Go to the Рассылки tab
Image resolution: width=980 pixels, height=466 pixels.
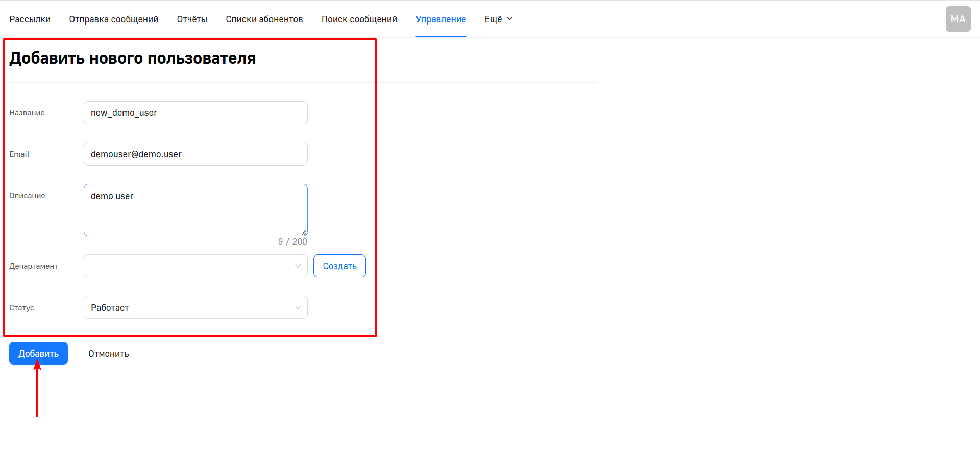(30, 19)
